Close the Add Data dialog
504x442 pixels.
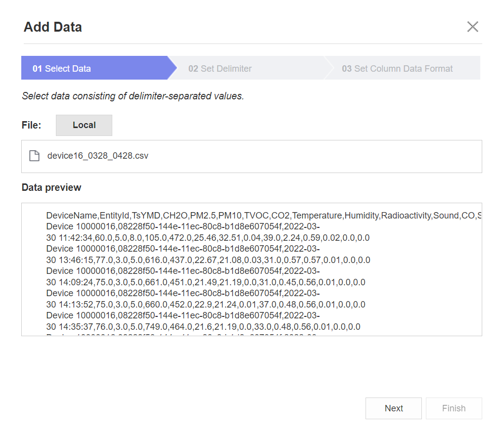click(x=472, y=27)
